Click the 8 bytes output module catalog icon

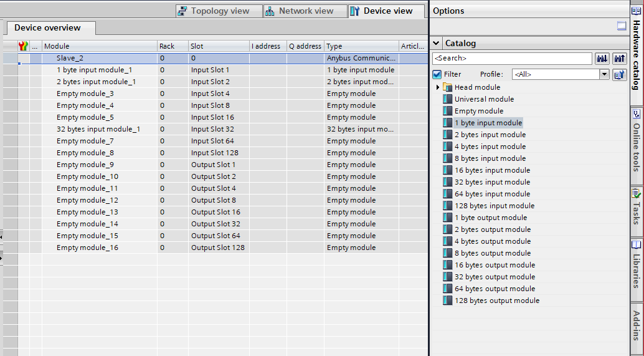click(x=447, y=253)
